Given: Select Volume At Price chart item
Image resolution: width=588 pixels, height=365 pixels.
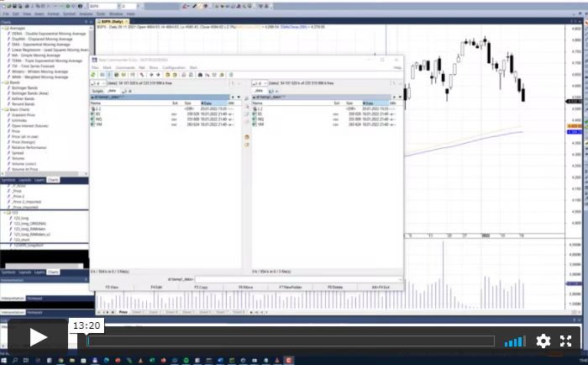Looking at the screenshot, I should click(24, 169).
